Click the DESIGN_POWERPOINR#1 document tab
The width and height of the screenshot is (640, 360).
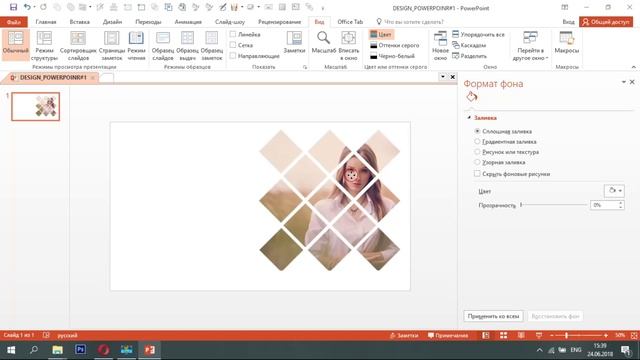(53, 77)
